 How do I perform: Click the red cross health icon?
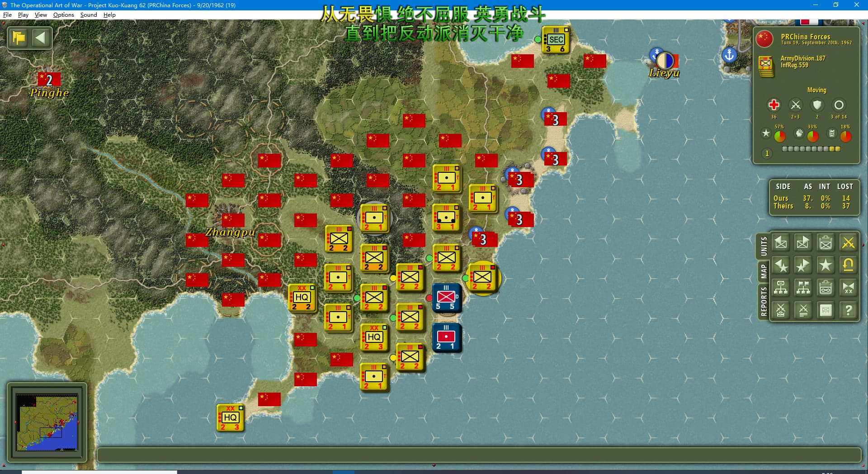point(774,105)
